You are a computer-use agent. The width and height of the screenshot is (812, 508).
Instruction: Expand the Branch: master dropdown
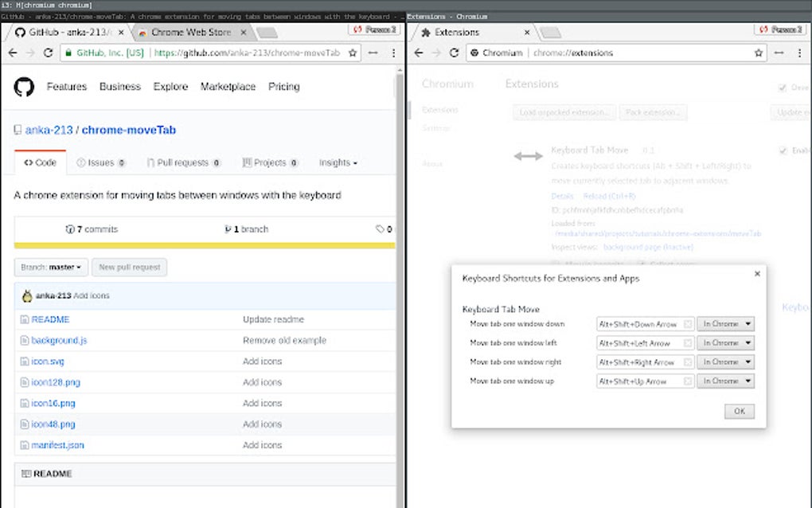51,268
